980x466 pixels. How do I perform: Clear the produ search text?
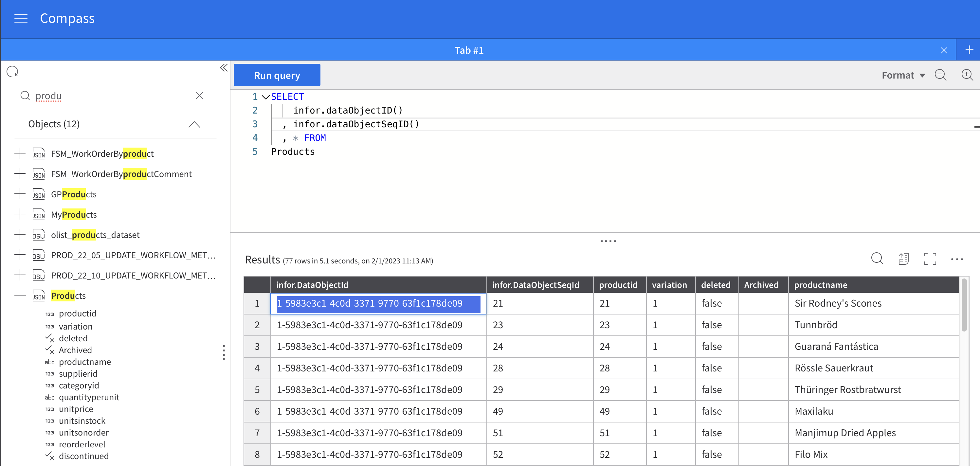point(199,96)
